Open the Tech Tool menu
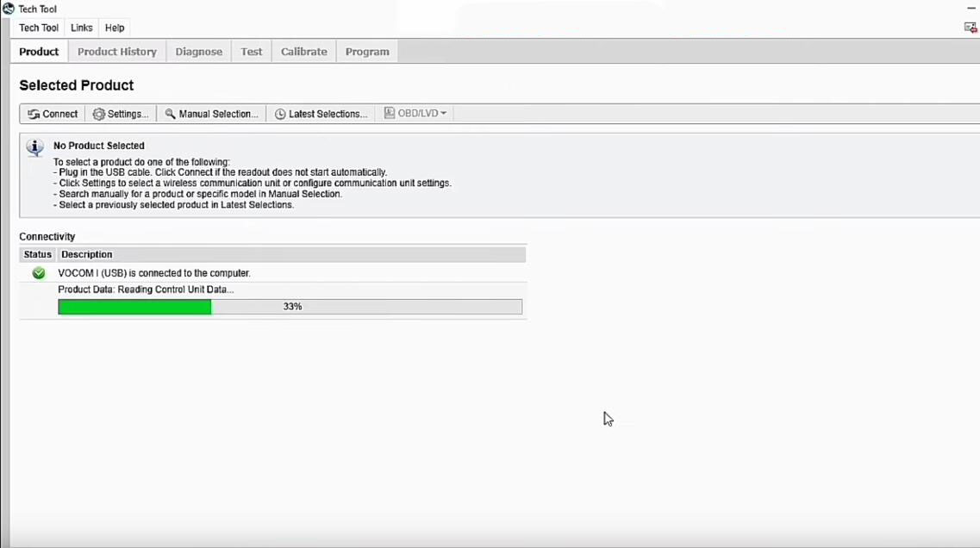Viewport: 980px width, 548px height. pyautogui.click(x=39, y=28)
